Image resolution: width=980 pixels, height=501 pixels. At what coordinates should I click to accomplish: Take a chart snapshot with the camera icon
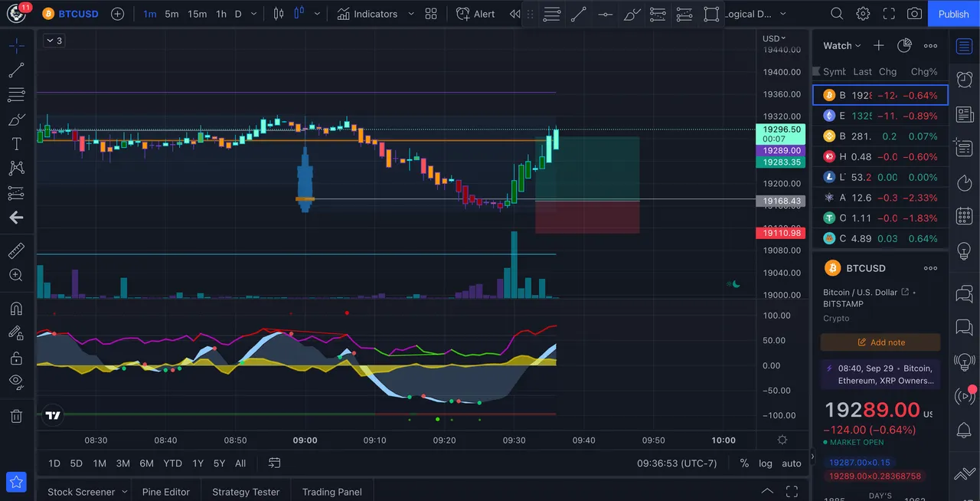(x=914, y=14)
